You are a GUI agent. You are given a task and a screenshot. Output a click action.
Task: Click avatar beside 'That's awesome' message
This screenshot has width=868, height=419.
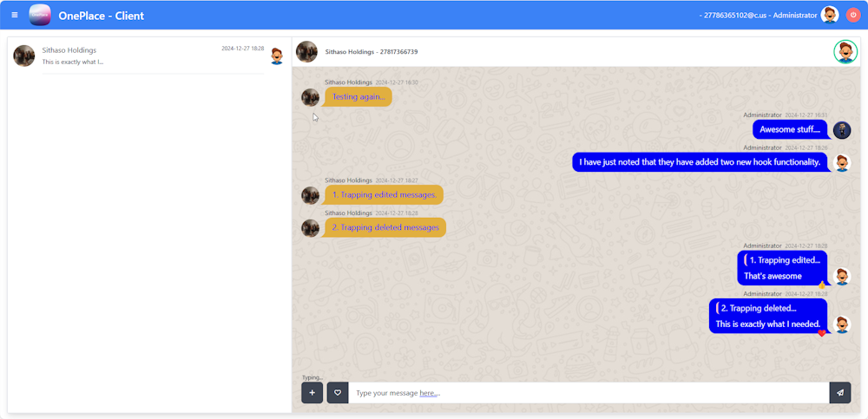842,276
